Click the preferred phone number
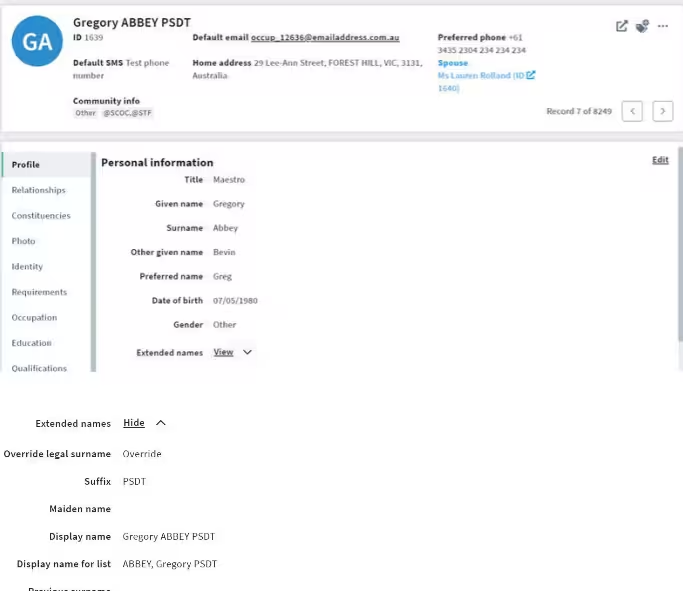 tap(482, 44)
